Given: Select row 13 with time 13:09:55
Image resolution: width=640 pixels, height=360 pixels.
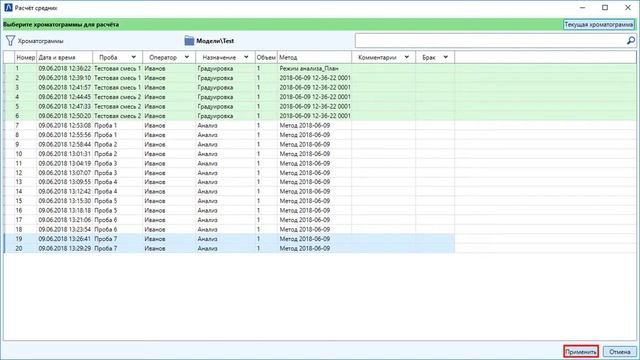Looking at the screenshot, I should (x=229, y=182).
